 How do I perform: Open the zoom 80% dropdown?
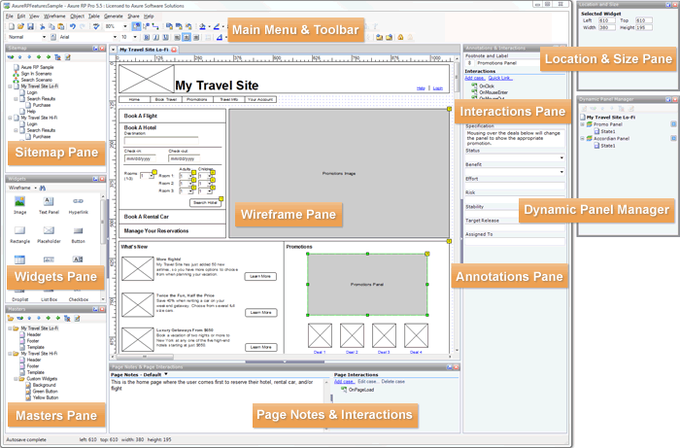click(x=125, y=26)
